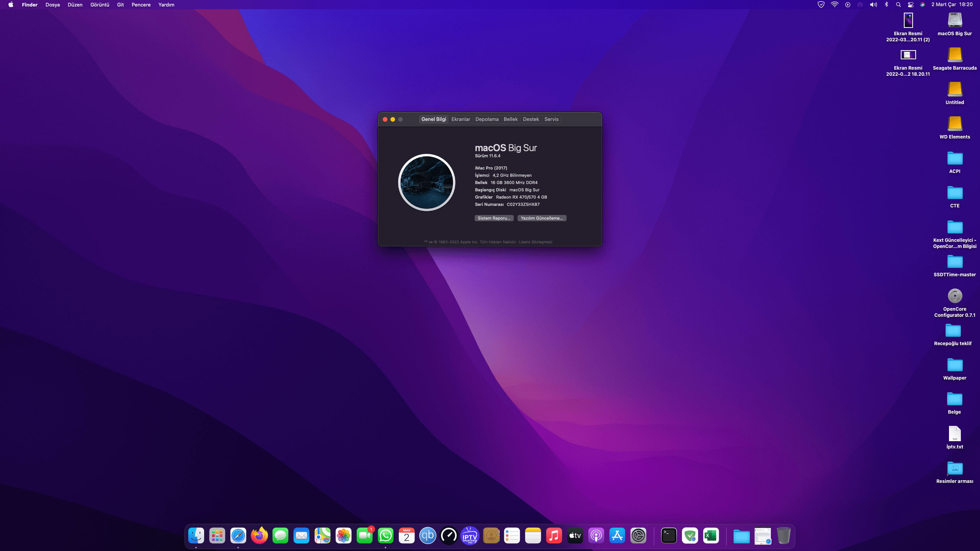Screen dimensions: 980x551
Task: Switch to the Depolama tab
Action: (487, 119)
